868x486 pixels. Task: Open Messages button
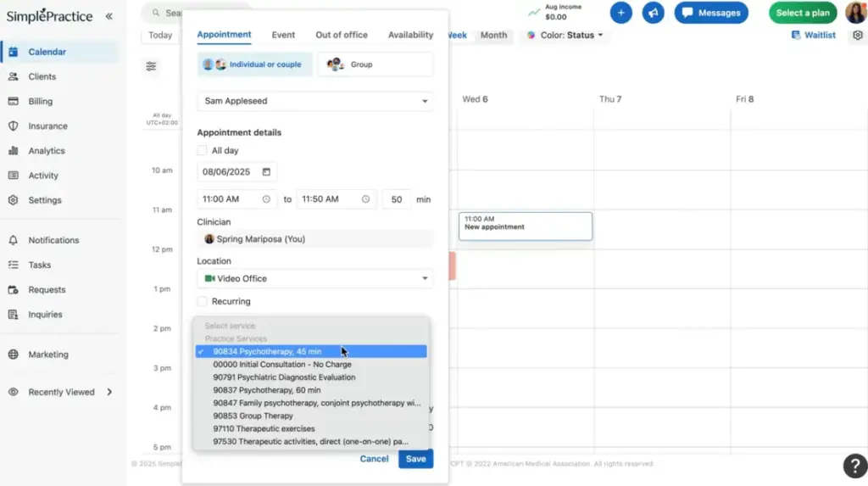click(711, 12)
